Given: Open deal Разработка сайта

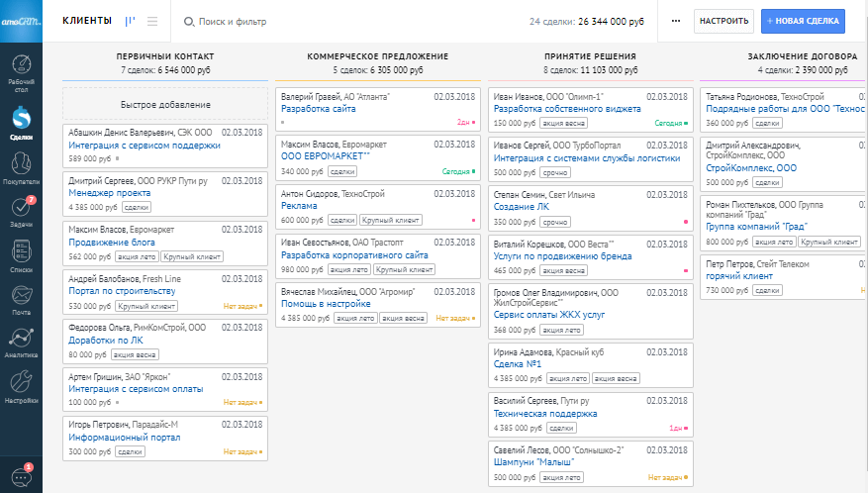Looking at the screenshot, I should (x=319, y=109).
